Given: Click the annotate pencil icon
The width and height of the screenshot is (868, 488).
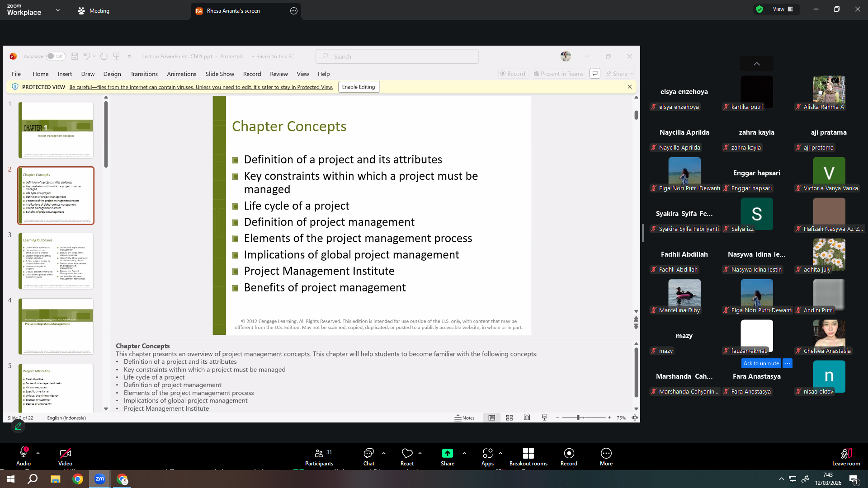Looking at the screenshot, I should 18,426.
